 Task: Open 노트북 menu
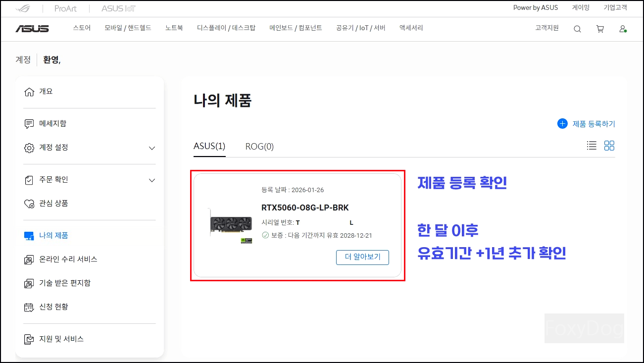[174, 28]
